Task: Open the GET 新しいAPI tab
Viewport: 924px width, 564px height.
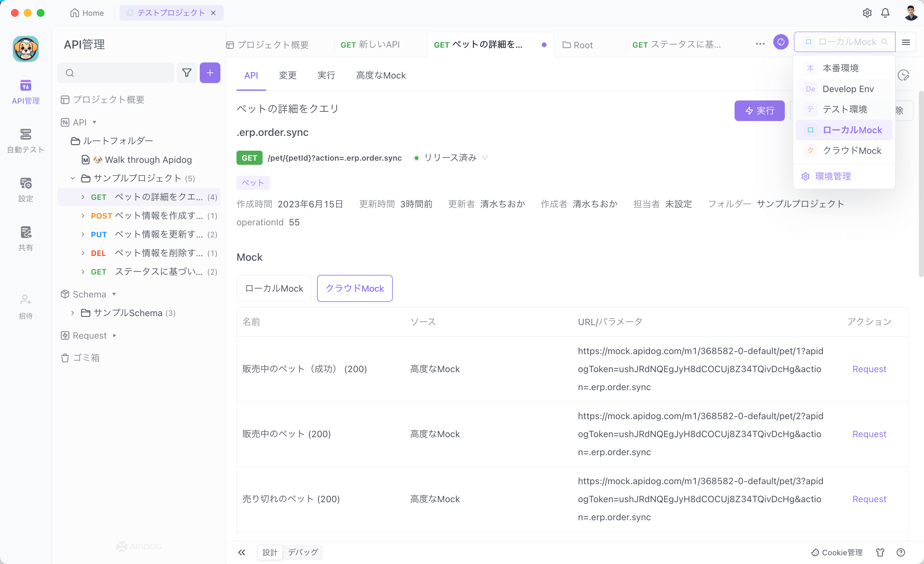Action: (x=370, y=45)
